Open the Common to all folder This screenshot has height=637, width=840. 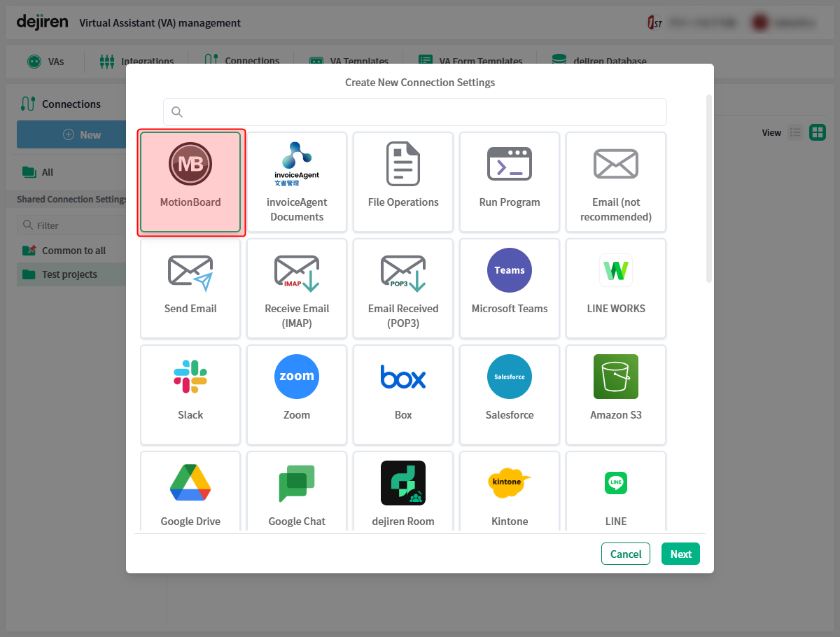pyautogui.click(x=64, y=251)
